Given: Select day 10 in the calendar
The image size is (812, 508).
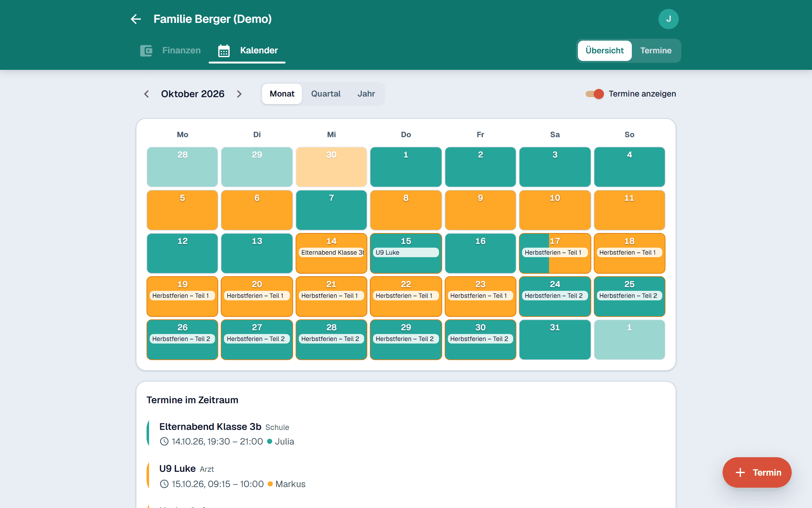Looking at the screenshot, I should tap(555, 210).
